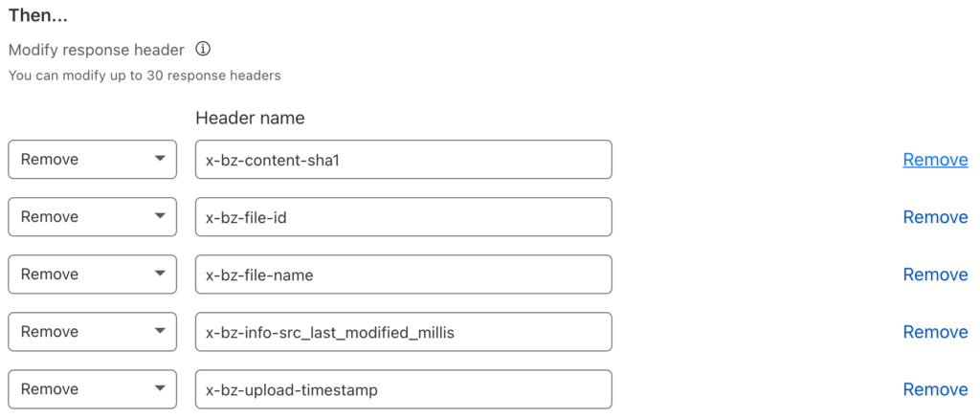Remove the x-bz-content-sha1 header row via link
This screenshot has width=980, height=418.
pyautogui.click(x=935, y=160)
